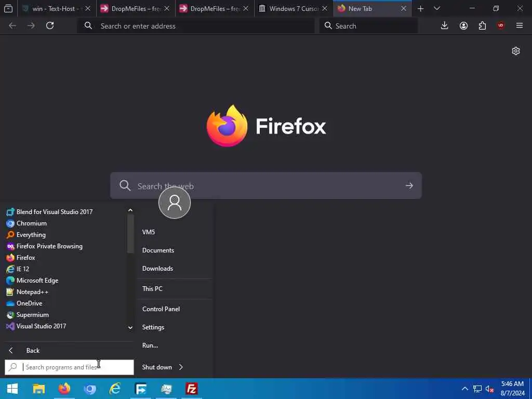Close the Windows 7 Cursor tab
532x399 pixels.
click(325, 8)
